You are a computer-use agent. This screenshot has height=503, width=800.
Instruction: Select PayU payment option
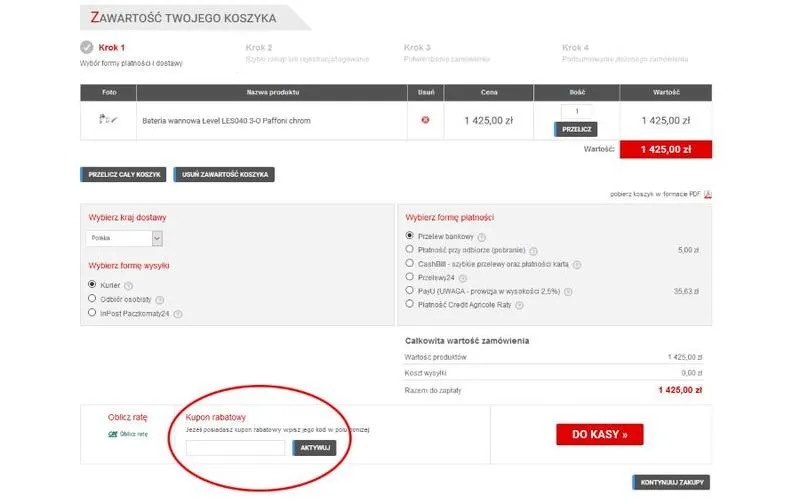(410, 290)
